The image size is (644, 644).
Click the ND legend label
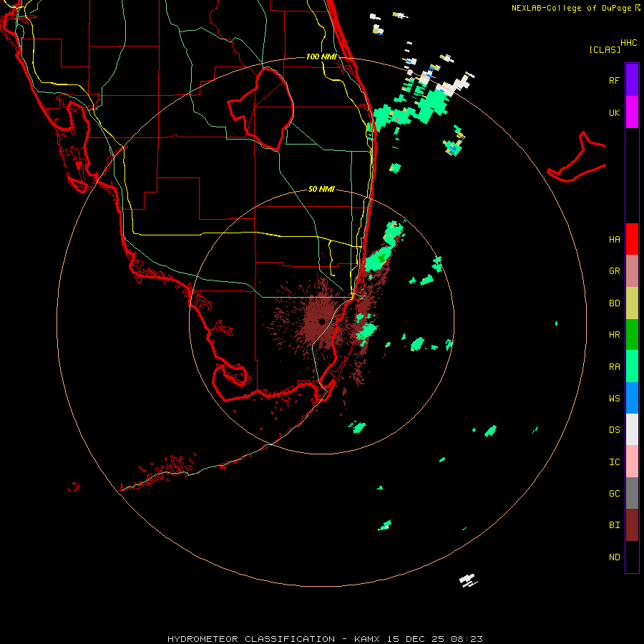tap(614, 557)
